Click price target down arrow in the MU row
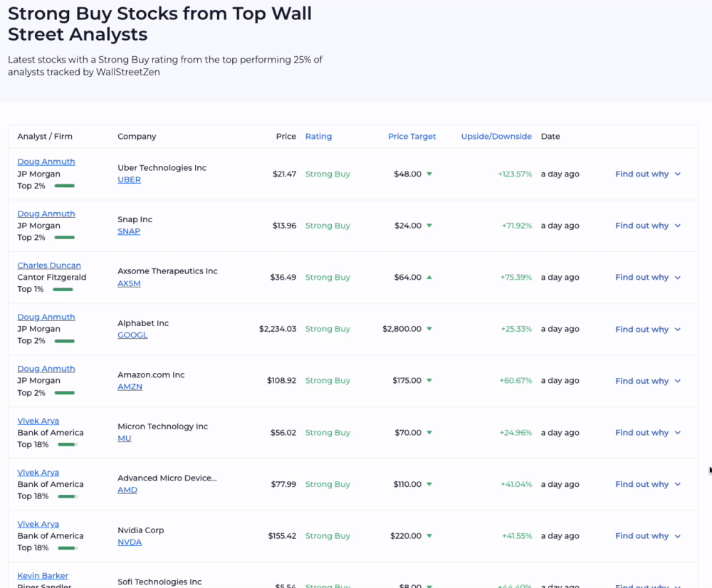This screenshot has height=588, width=712. (x=429, y=433)
